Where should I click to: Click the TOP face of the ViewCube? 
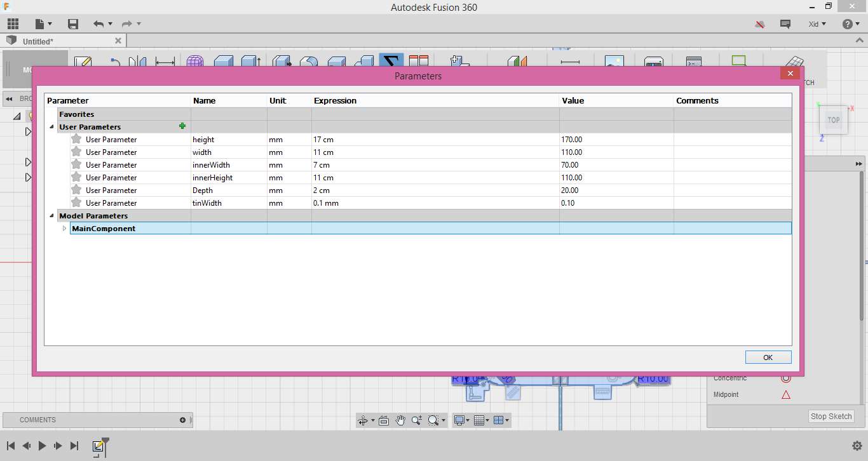833,119
